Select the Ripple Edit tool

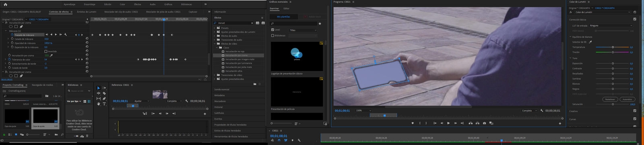tap(99, 93)
